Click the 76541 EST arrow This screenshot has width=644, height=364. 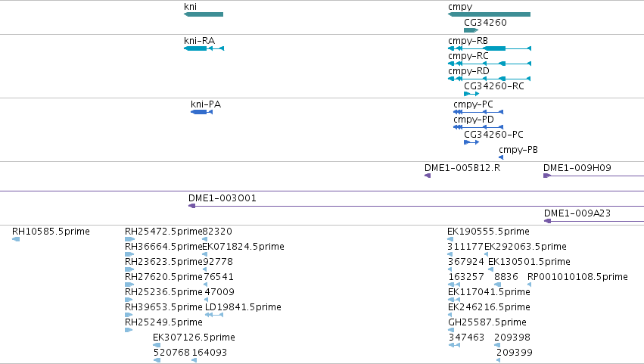(205, 285)
